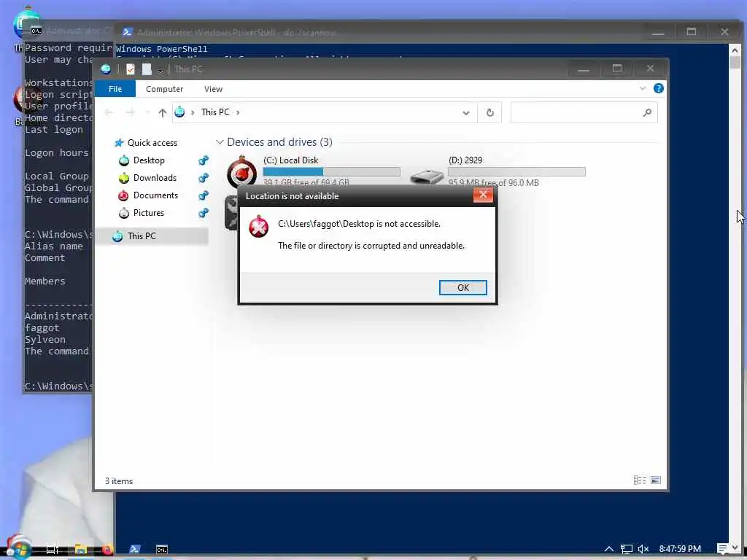This screenshot has width=747, height=560.
Task: Switch to large icons view
Action: point(656,480)
